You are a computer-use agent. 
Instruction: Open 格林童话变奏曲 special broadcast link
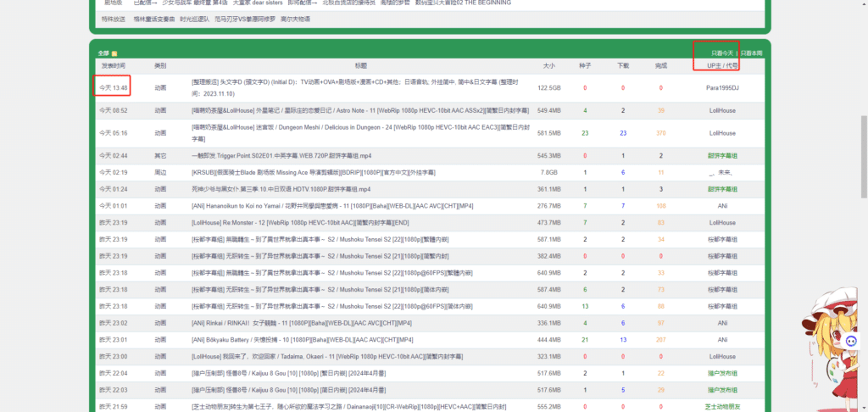point(153,19)
